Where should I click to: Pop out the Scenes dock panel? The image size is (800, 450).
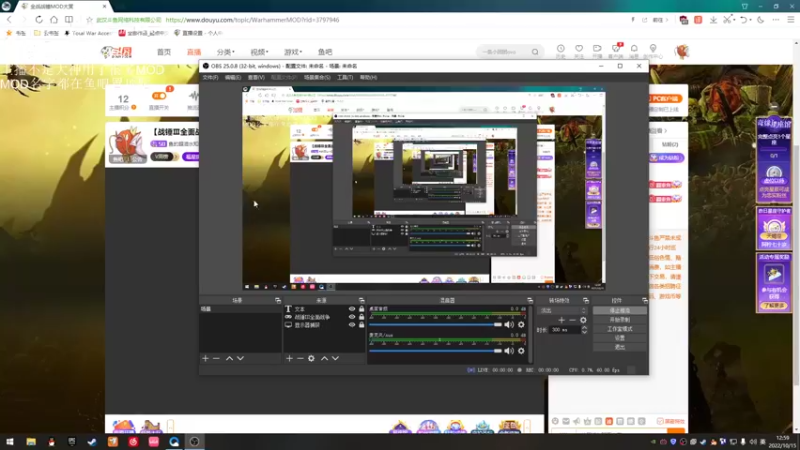[278, 301]
